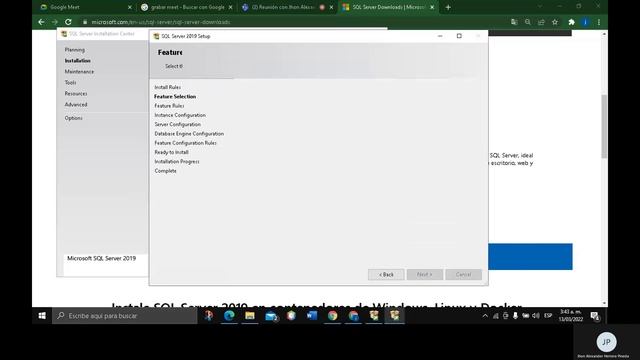Select Installation in Installation Center sidebar
The height and width of the screenshot is (360, 640).
tap(78, 60)
